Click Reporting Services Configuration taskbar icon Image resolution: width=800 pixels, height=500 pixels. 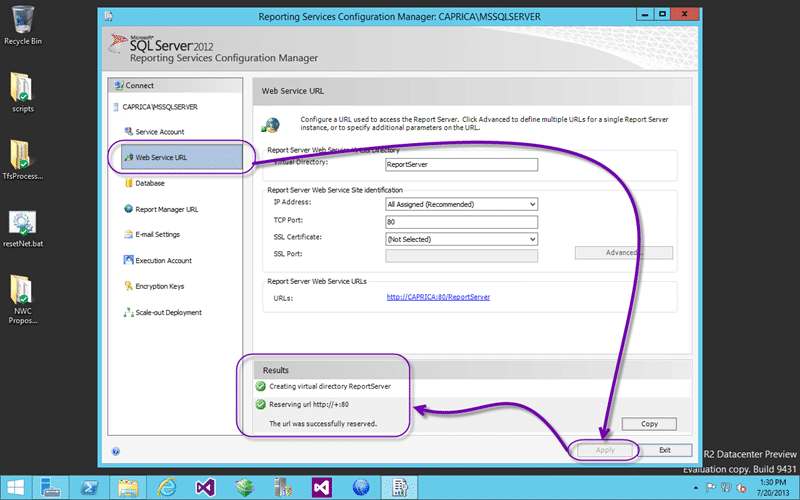click(x=399, y=488)
